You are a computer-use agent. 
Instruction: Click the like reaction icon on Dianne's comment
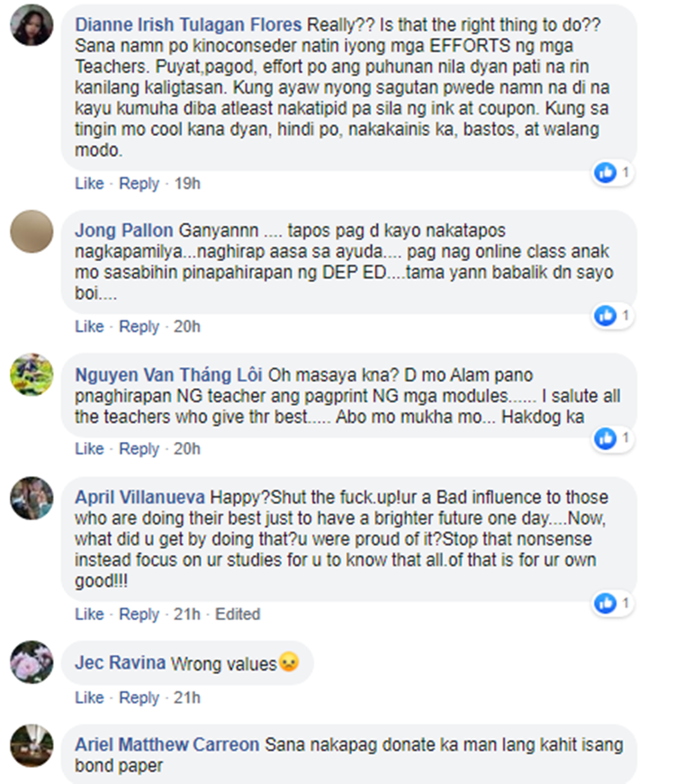[x=606, y=173]
